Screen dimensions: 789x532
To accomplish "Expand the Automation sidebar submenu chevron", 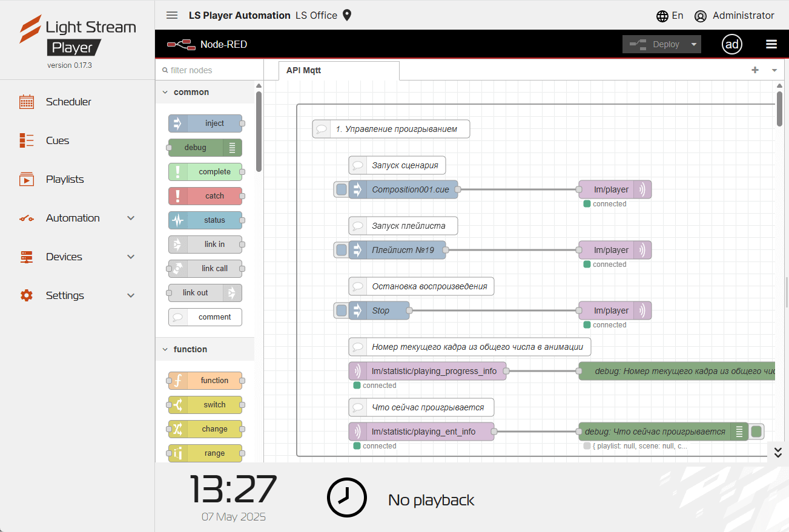I will (131, 218).
